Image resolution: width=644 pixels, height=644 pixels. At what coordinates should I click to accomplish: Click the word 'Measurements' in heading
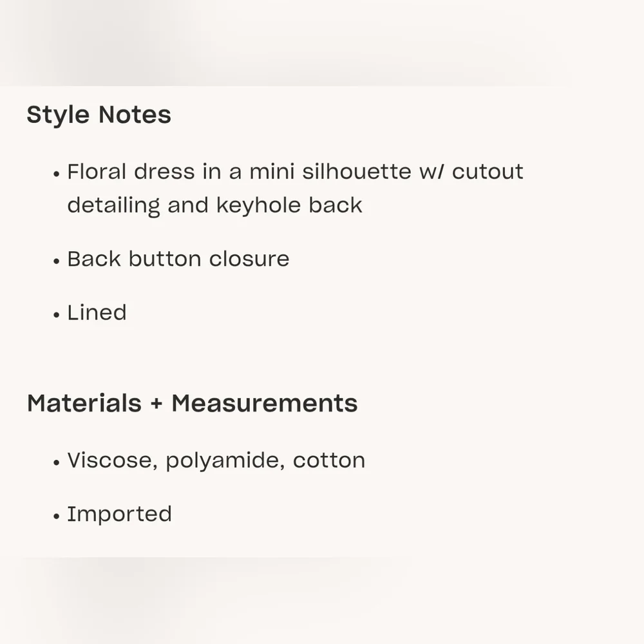pyautogui.click(x=265, y=403)
